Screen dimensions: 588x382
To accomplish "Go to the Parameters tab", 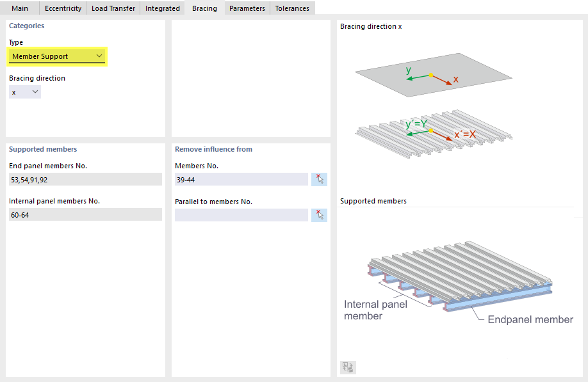I will tap(247, 8).
